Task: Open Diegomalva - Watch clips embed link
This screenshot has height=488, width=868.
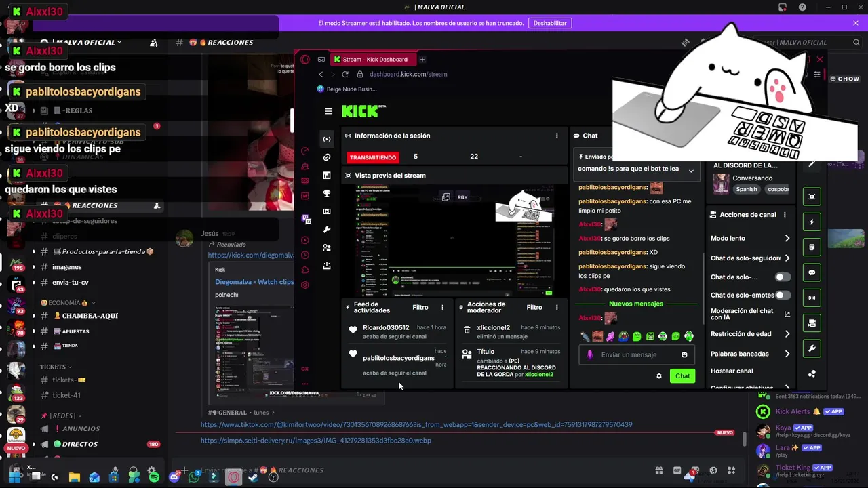Action: click(254, 282)
